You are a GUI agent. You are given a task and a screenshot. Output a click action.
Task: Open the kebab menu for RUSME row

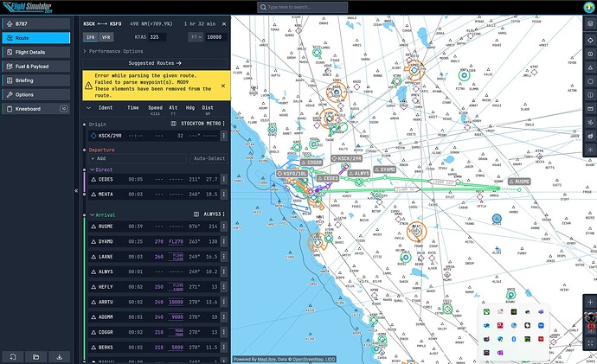pos(224,227)
